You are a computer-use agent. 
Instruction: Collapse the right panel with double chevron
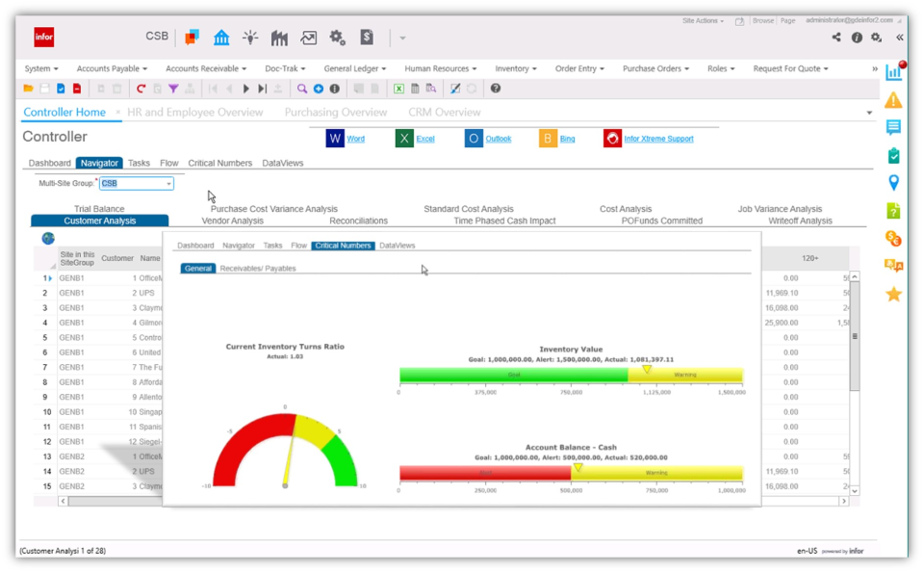pos(900,38)
